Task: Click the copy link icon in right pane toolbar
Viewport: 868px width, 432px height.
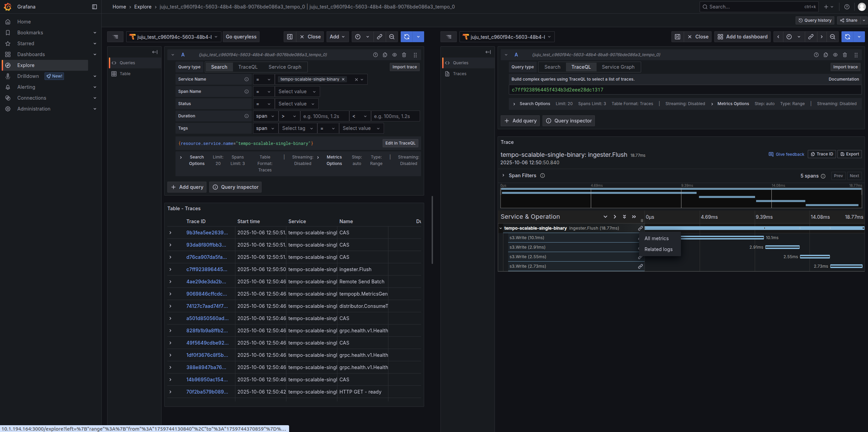Action: 811,37
